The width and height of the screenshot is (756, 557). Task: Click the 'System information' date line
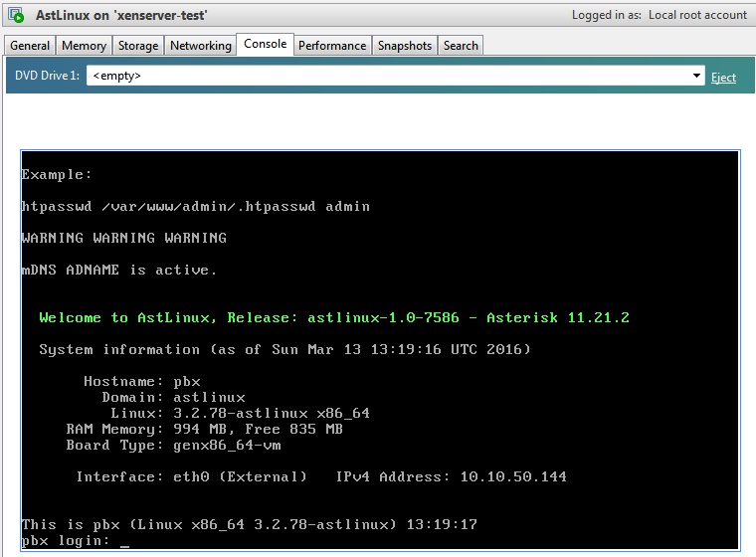click(284, 349)
